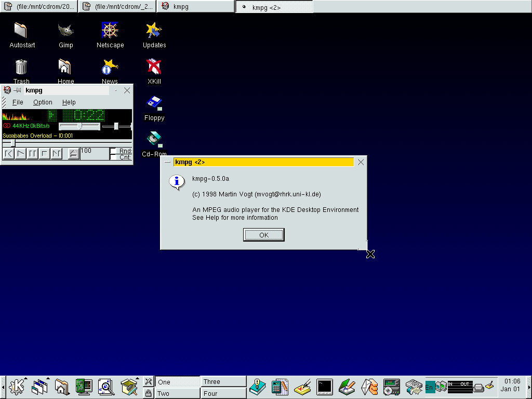Image resolution: width=532 pixels, height=399 pixels.
Task: Enable the Rnd random play checkbox
Action: click(x=114, y=151)
